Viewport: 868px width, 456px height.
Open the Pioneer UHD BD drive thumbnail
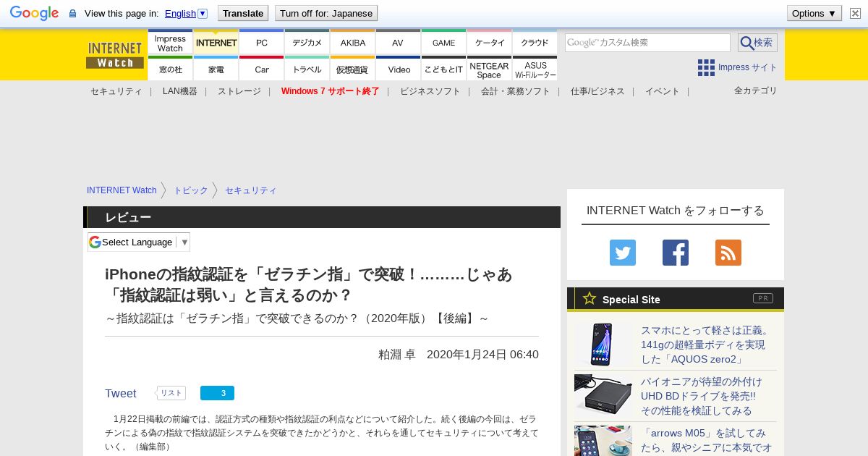pos(603,396)
